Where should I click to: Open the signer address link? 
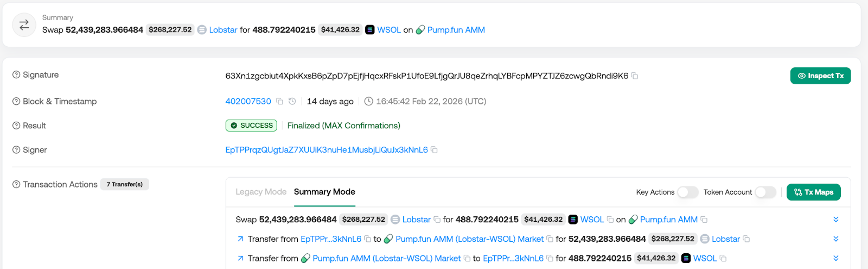tap(327, 150)
